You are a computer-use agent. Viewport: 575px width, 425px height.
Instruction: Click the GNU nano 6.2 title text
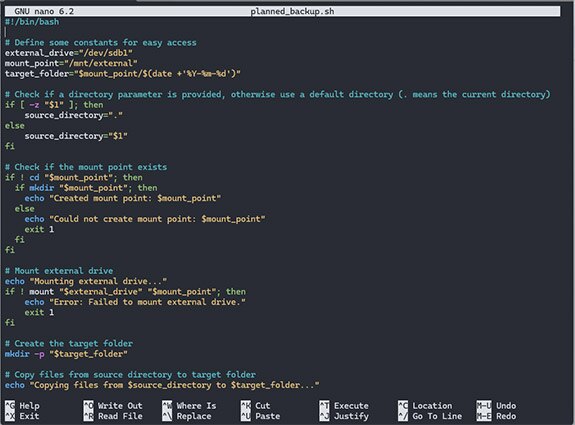pos(44,11)
